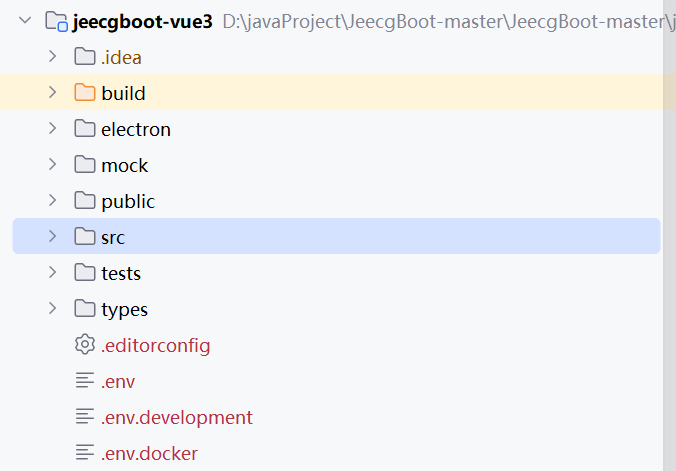Click the orange build folder icon
The height and width of the screenshot is (471, 676).
pos(84,93)
